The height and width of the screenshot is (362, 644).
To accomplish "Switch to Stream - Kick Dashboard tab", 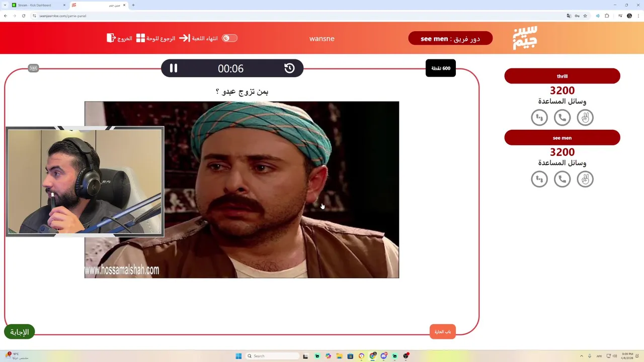I will coord(39,5).
